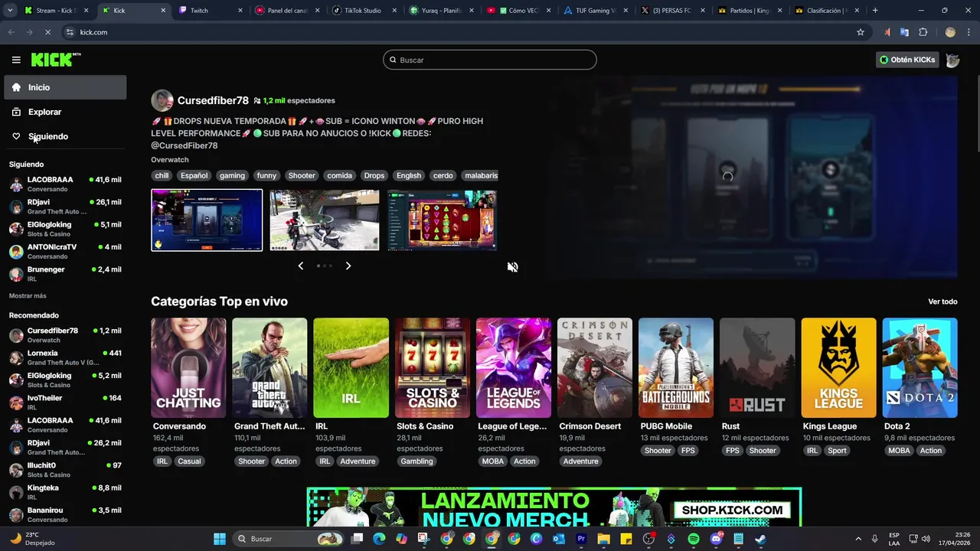Open Steam from the taskbar
Screen dimensions: 980x551
(760, 539)
